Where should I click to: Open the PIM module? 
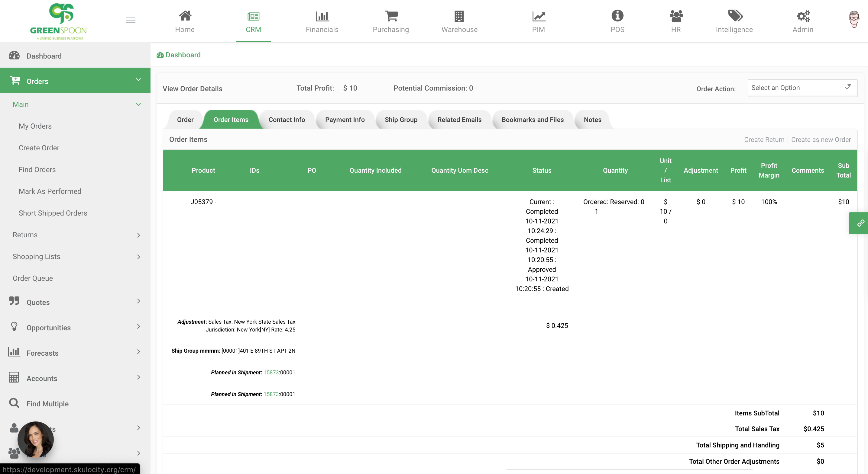(x=538, y=21)
